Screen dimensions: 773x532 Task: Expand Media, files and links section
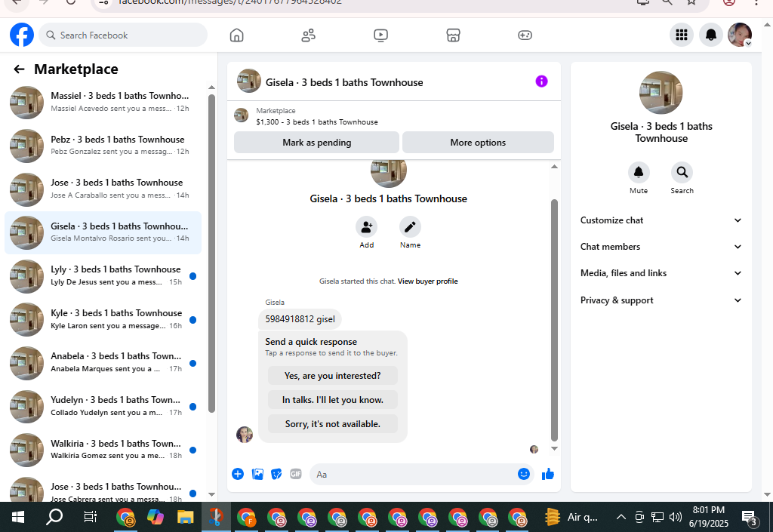(x=661, y=273)
